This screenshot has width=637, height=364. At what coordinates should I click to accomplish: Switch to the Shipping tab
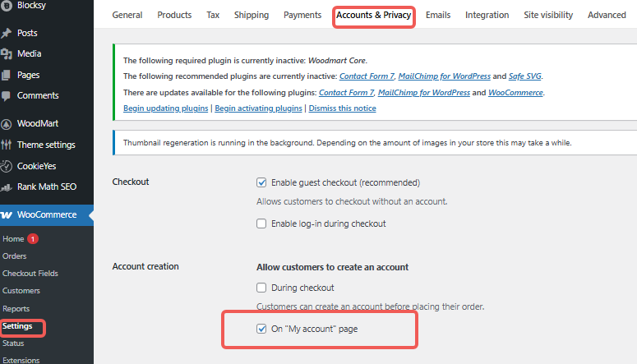(x=251, y=15)
